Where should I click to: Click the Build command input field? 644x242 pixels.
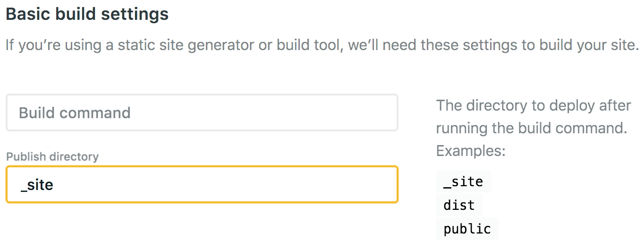point(202,112)
